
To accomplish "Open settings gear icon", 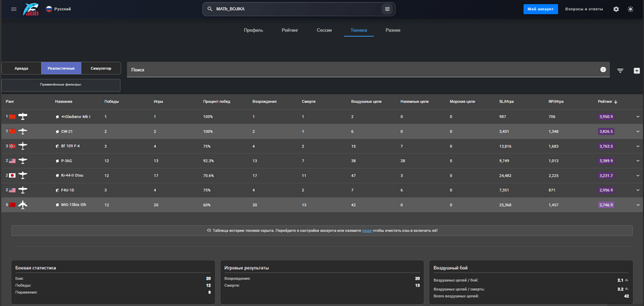I will point(616,9).
